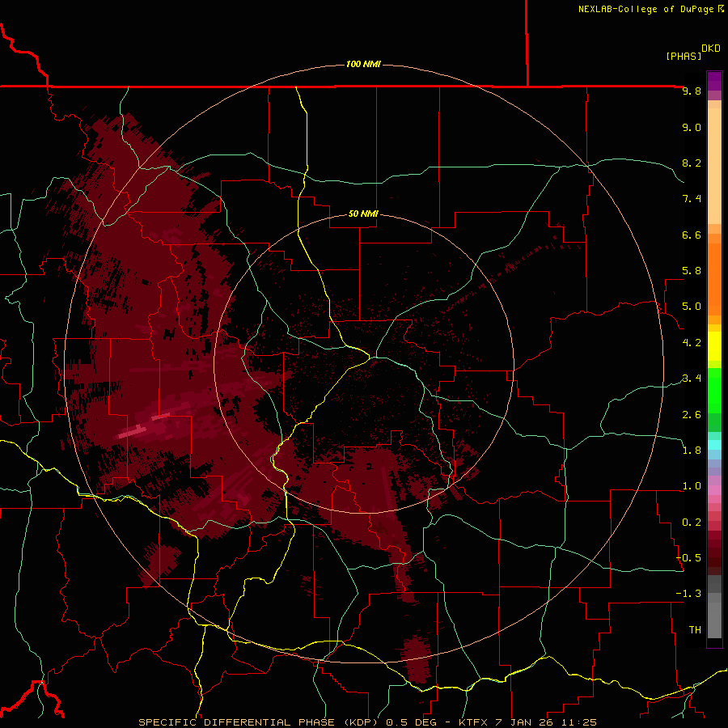Click the 1.0 scale value
The width and height of the screenshot is (728, 728).
coord(692,486)
